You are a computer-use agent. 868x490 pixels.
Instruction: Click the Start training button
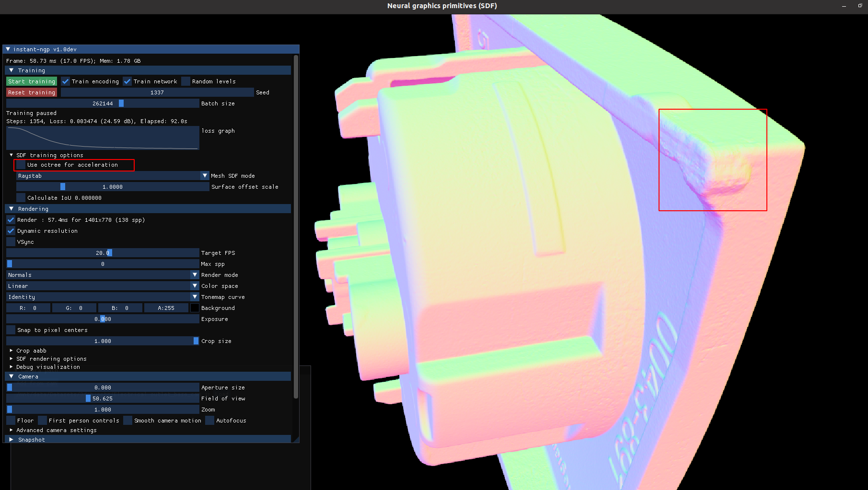pyautogui.click(x=31, y=81)
